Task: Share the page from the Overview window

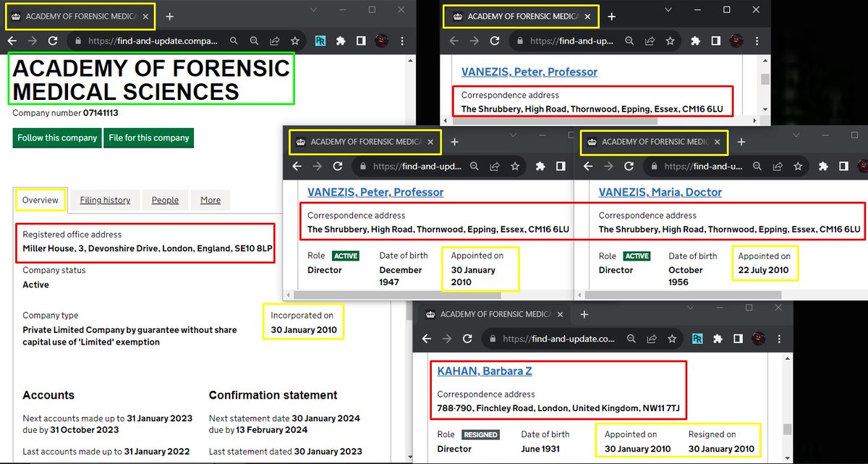Action: tap(275, 41)
